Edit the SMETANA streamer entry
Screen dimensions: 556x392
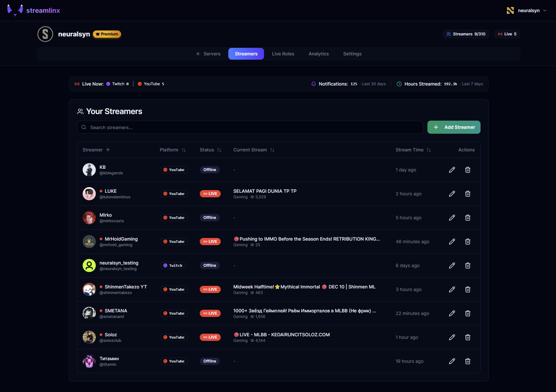452,313
